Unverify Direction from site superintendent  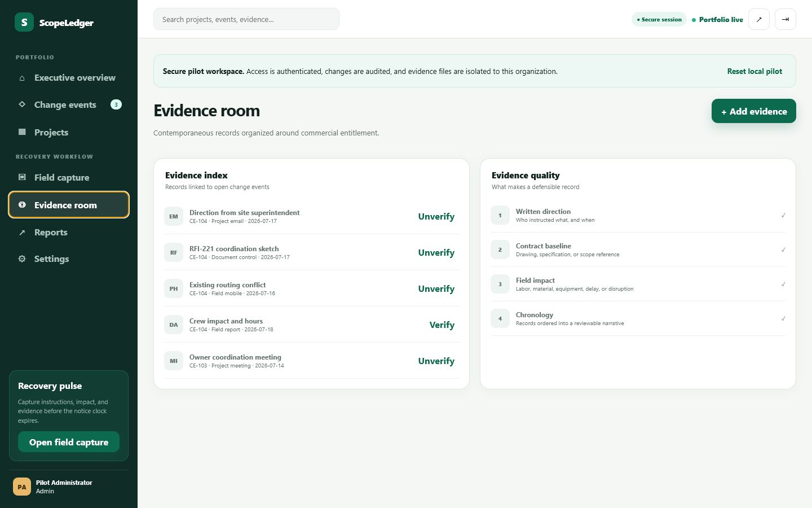point(436,216)
